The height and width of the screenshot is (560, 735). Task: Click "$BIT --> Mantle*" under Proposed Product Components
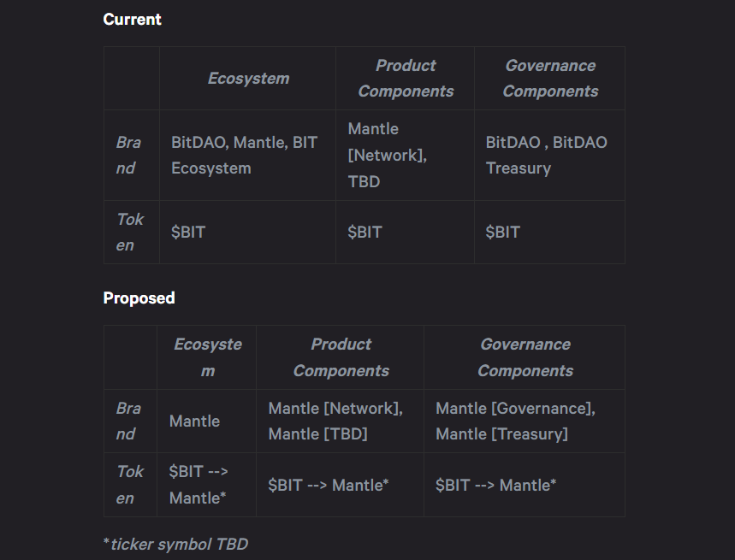329,485
